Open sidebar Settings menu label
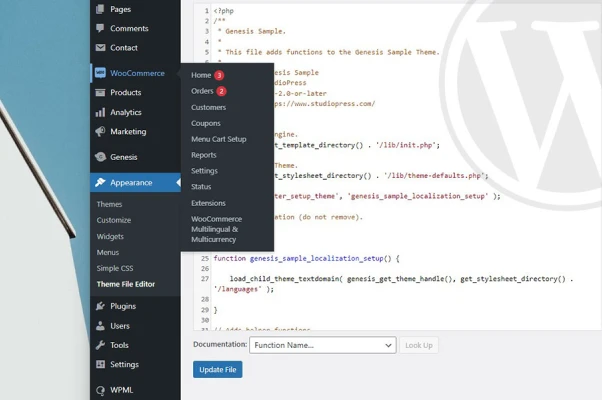Screen dimensions: 602x400 tap(124, 364)
